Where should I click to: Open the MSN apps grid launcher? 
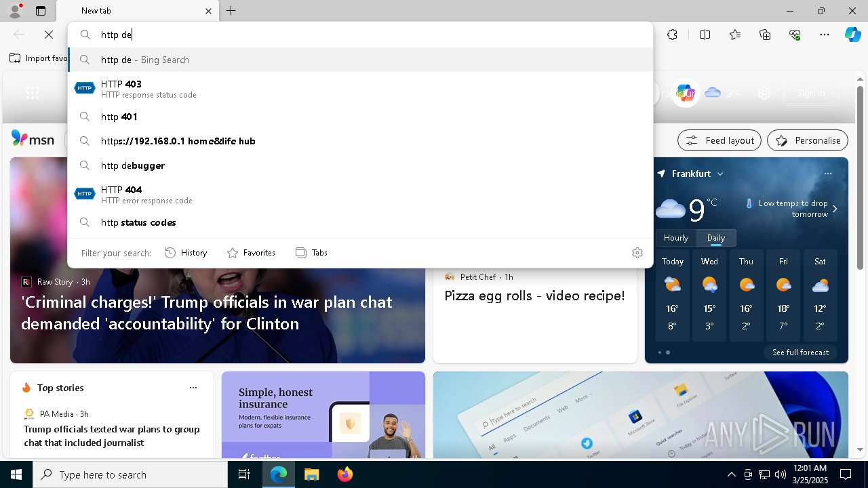(x=33, y=94)
